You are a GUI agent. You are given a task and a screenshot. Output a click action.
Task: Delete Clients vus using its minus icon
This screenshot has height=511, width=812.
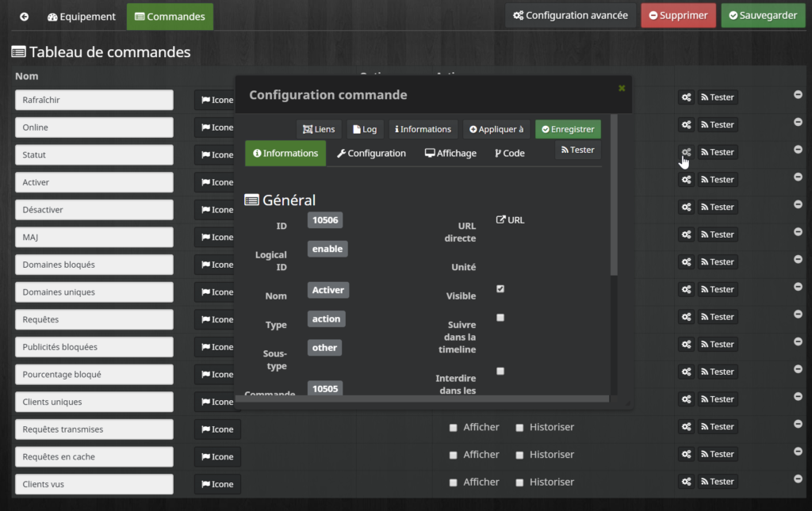pos(798,478)
